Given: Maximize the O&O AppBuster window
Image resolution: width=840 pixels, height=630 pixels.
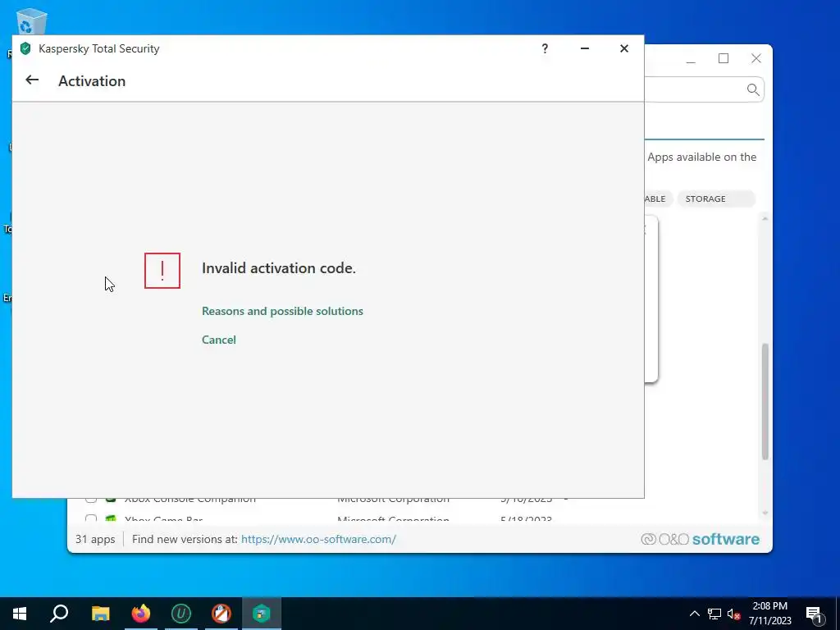Looking at the screenshot, I should tap(724, 58).
